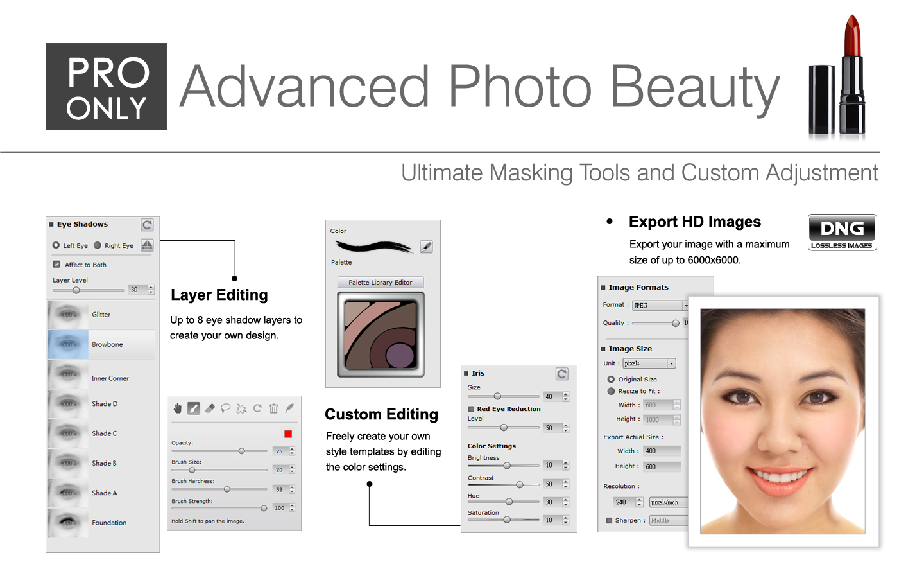The image size is (924, 578).
Task: Choose the eraser tool
Action: [x=210, y=408]
